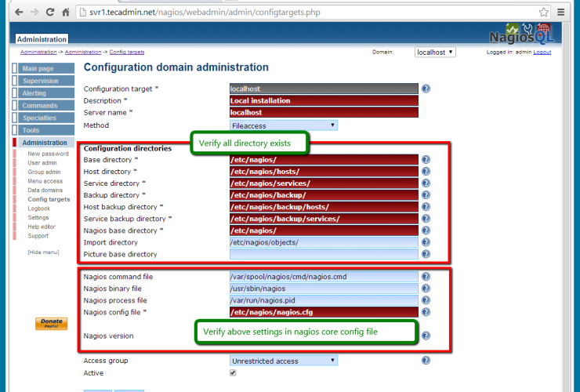Reload page using browser refresh icon
The height and width of the screenshot is (392, 580).
[x=50, y=13]
